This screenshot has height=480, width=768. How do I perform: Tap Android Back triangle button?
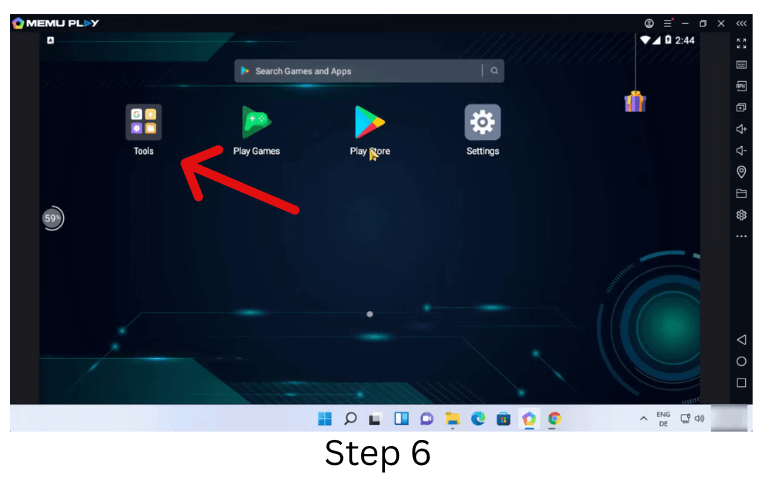pos(742,340)
